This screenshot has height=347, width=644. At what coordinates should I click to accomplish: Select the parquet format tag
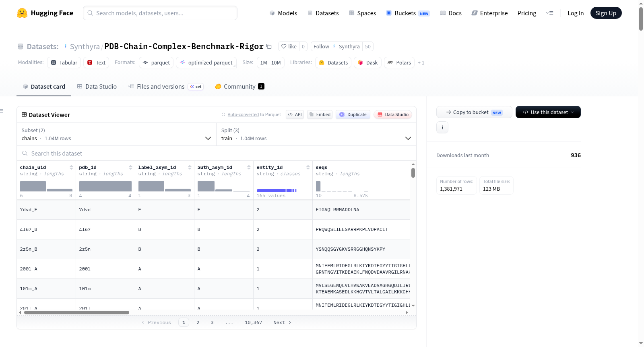point(156,62)
